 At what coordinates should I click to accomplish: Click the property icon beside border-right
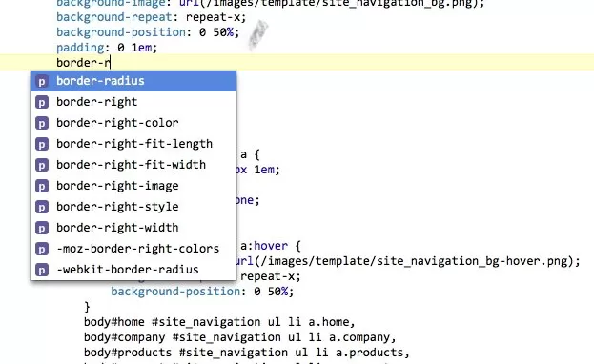click(x=42, y=102)
